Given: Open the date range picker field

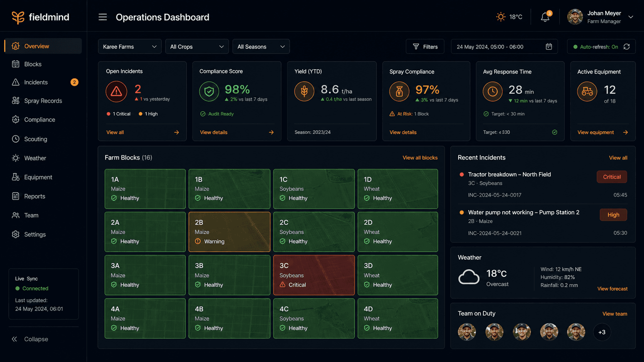Looking at the screenshot, I should [504, 47].
